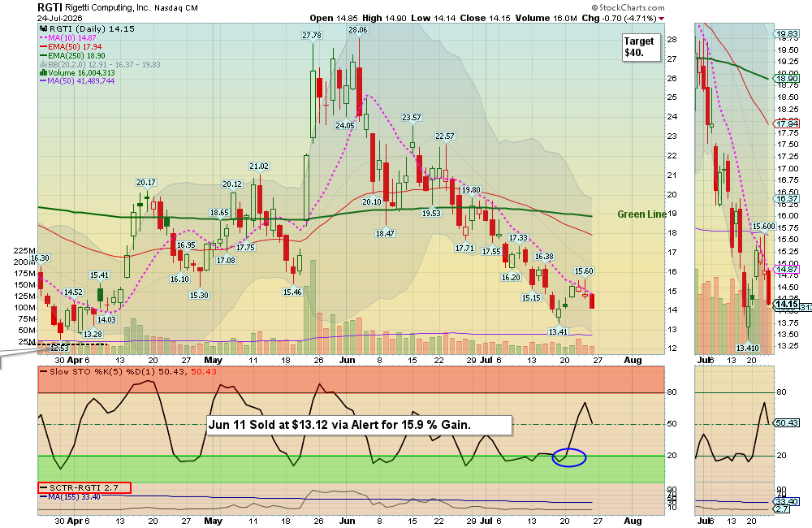Click the 'Close 14.15' value in the header
This screenshot has height=528, width=812.
486,18
